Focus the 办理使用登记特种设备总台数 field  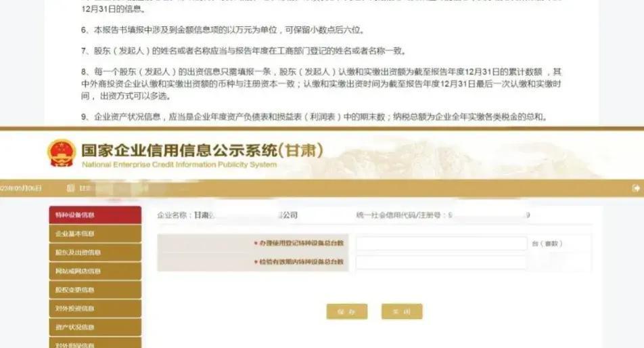point(441,243)
